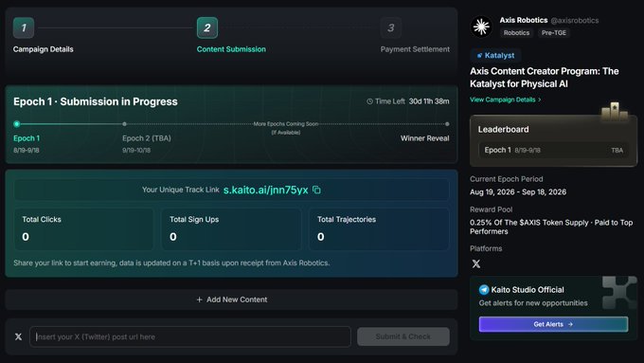Click the Leaderboard heading
Viewport: 644px width, 363px height.
(503, 130)
